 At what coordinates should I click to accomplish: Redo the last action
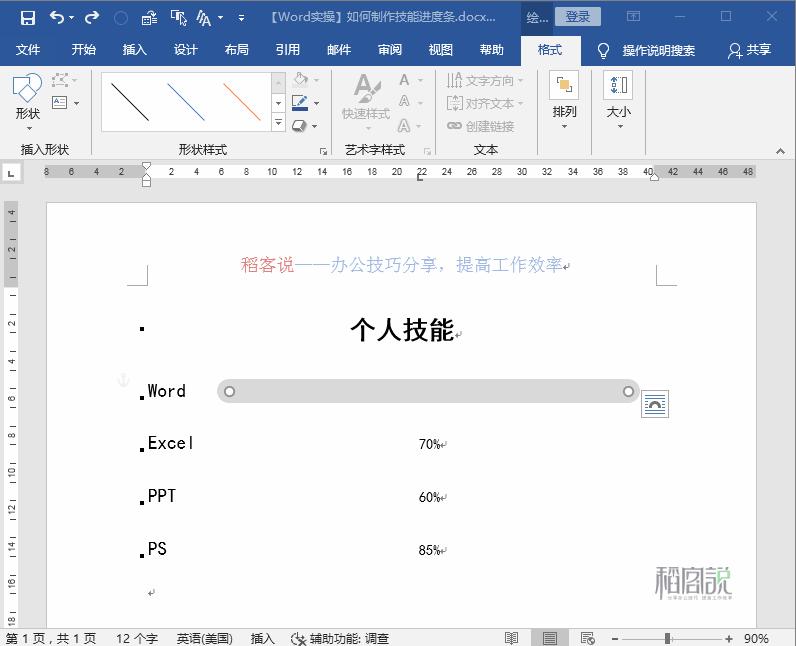pyautogui.click(x=92, y=18)
